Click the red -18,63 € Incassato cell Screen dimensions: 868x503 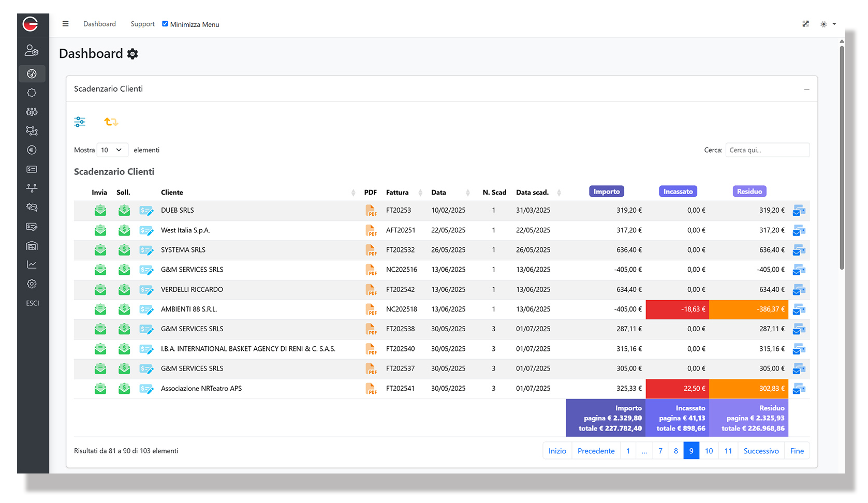click(x=678, y=309)
